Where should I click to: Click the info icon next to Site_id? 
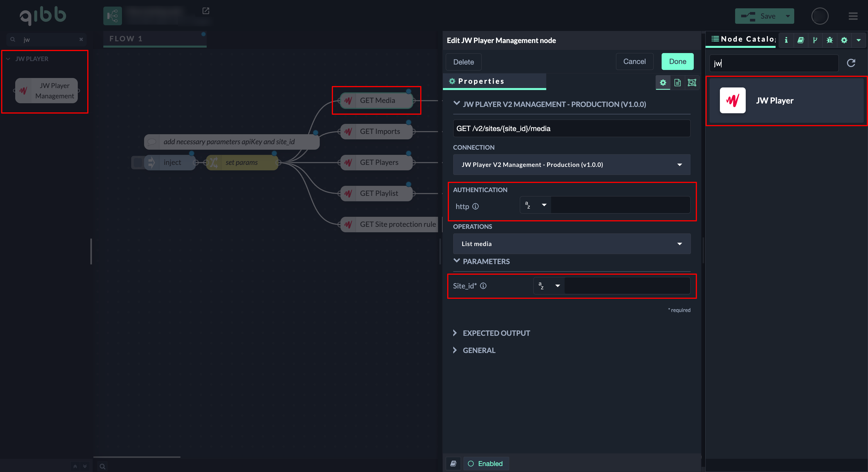coord(483,286)
